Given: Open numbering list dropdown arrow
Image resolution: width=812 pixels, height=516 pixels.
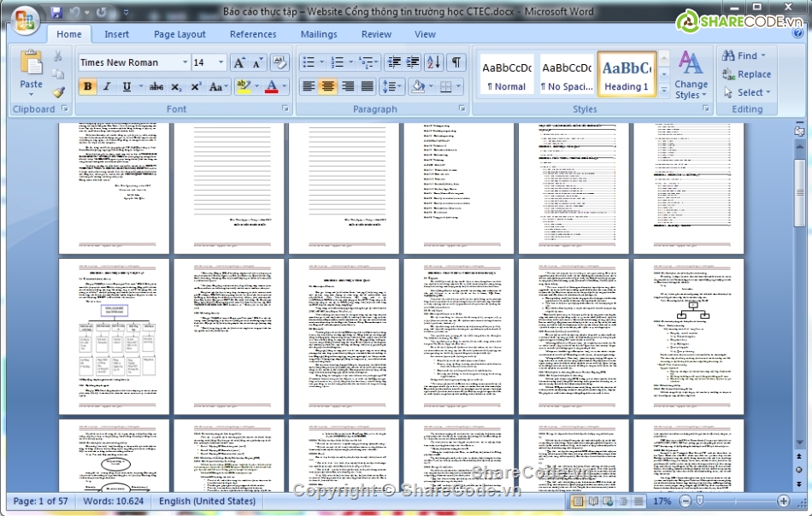Looking at the screenshot, I should coord(350,62).
